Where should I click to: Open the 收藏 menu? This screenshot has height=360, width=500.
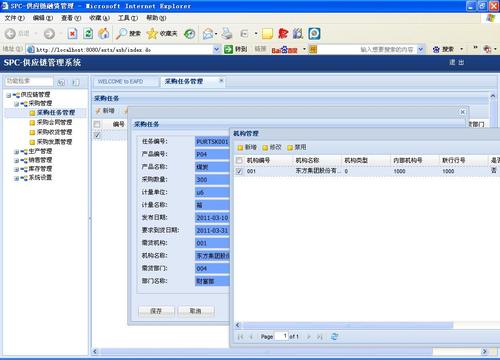[x=99, y=18]
